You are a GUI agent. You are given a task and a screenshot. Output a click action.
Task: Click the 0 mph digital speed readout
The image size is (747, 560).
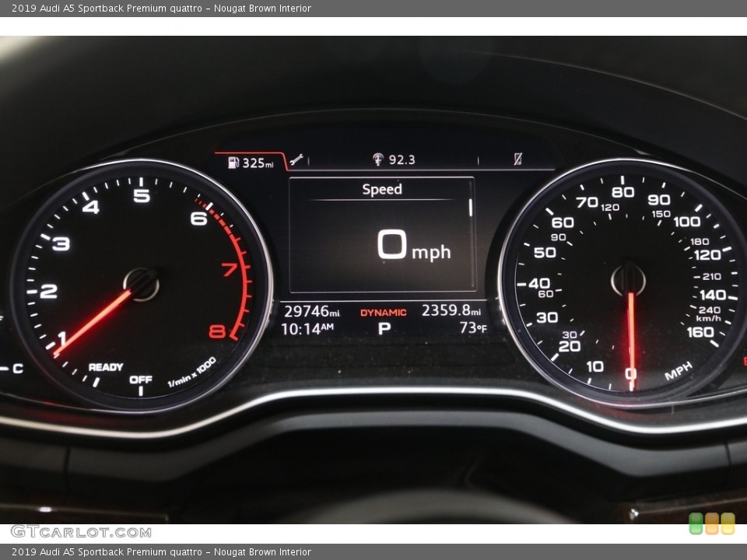pos(414,245)
